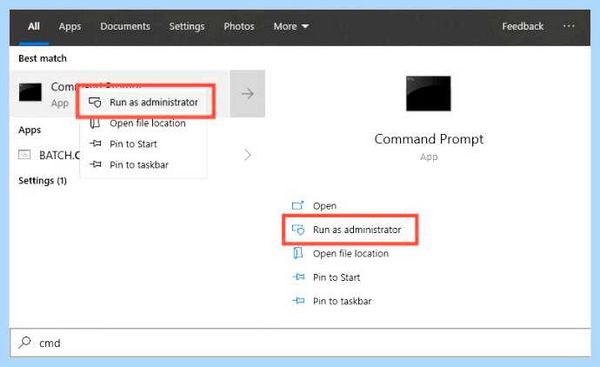Click folder icon beside context menu Open file location
Screen dimensions: 600x367
95,123
